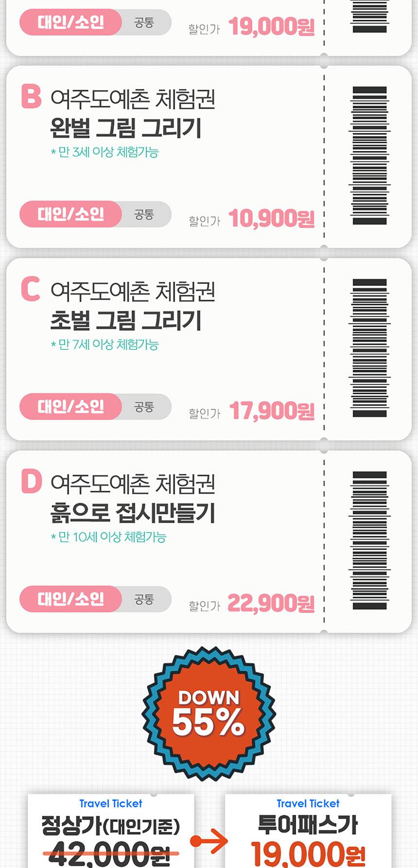Click the pink letter C icon

31,289
